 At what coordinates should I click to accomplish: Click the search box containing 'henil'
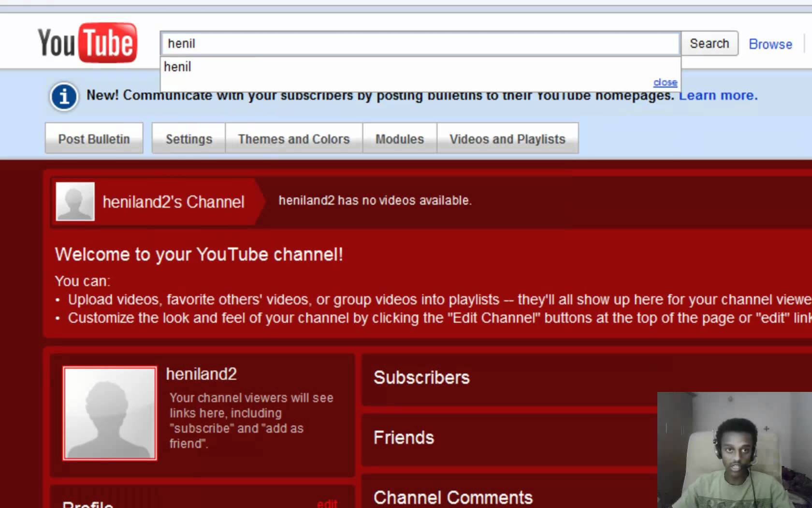(420, 44)
